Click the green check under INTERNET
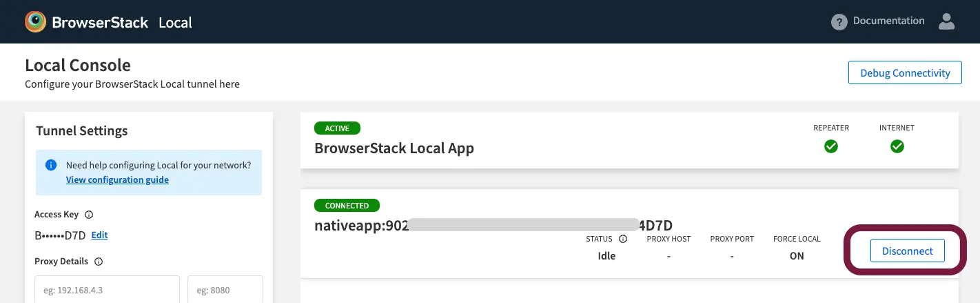980x303 pixels. click(897, 146)
